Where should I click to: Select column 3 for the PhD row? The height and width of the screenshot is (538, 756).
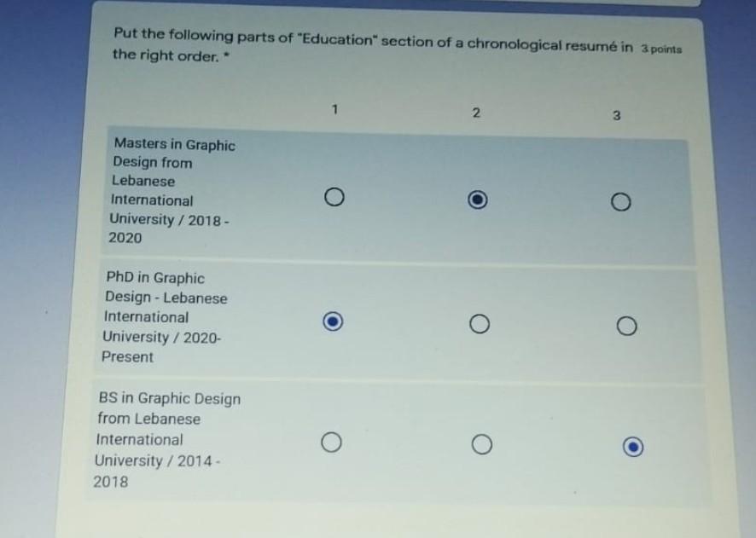click(626, 325)
